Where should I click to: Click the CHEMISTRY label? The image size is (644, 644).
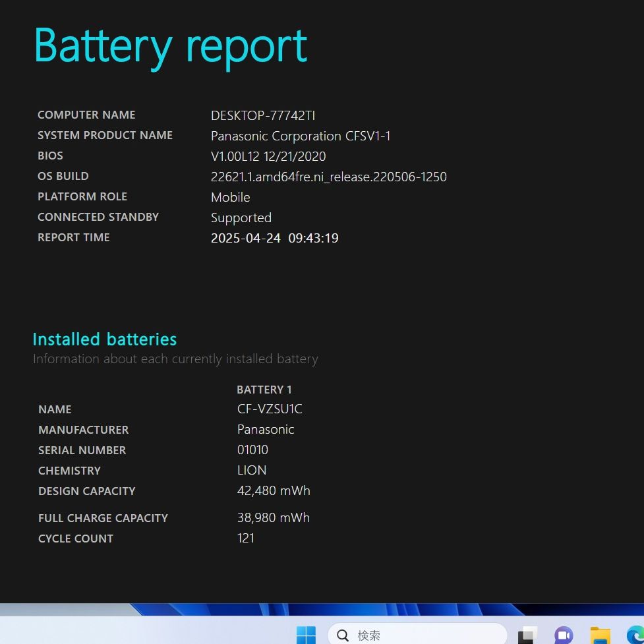(69, 471)
